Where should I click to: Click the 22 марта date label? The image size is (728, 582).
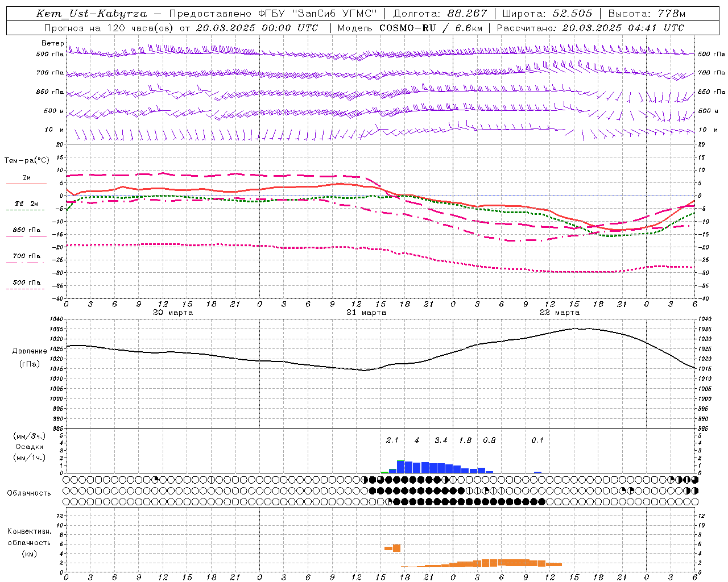[560, 313]
